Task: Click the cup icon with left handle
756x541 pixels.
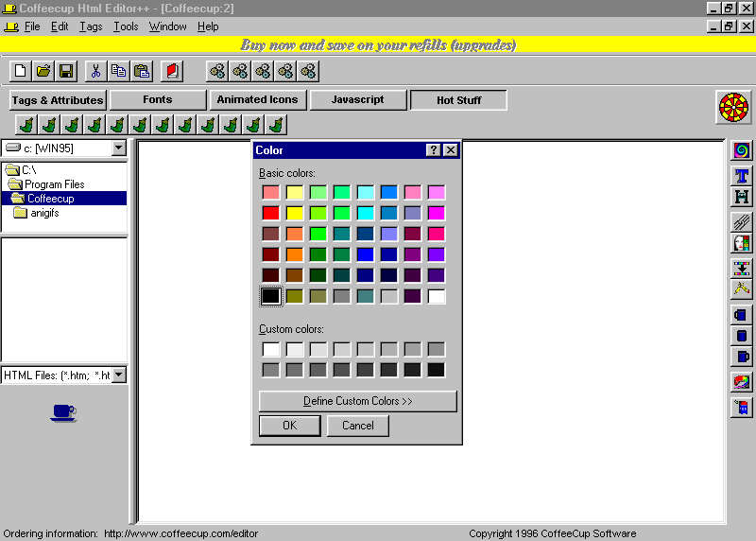Action: pyautogui.click(x=742, y=315)
